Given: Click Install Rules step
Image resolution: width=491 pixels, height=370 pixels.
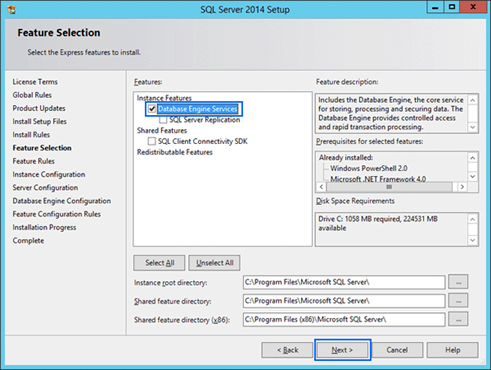Looking at the screenshot, I should tap(31, 135).
